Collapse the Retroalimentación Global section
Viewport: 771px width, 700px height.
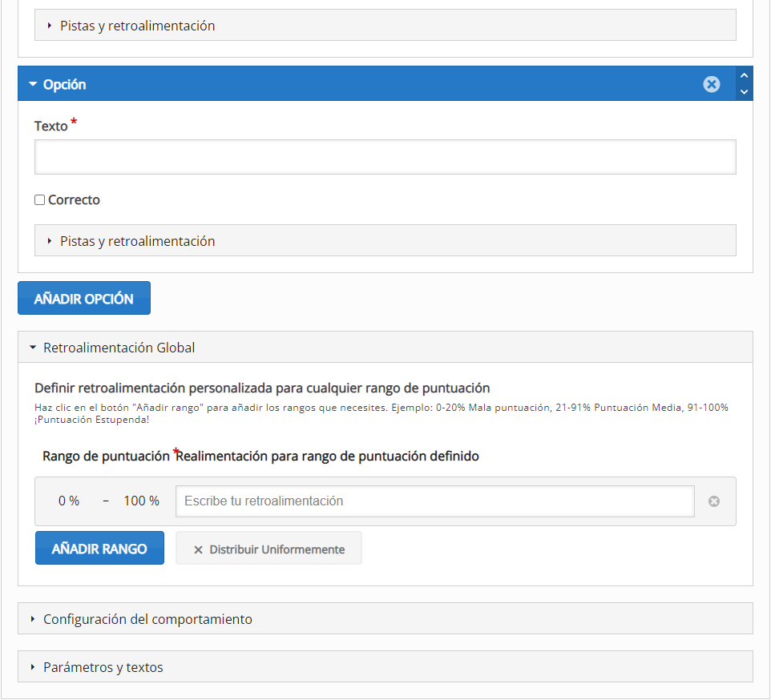385,348
